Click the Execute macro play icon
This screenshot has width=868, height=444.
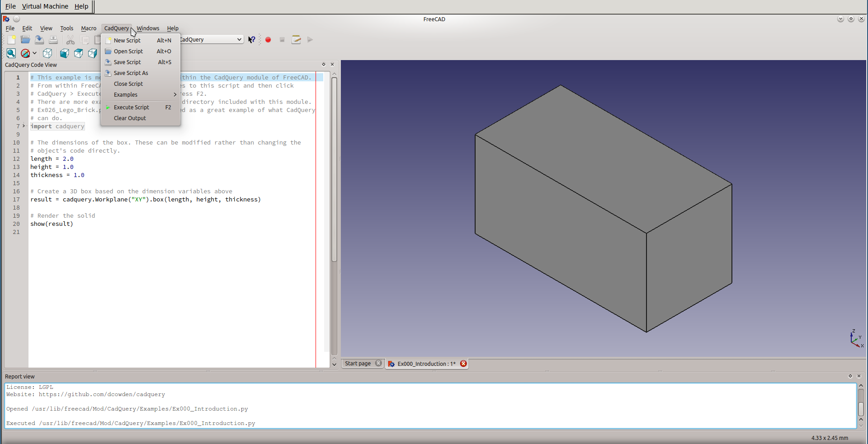click(310, 40)
